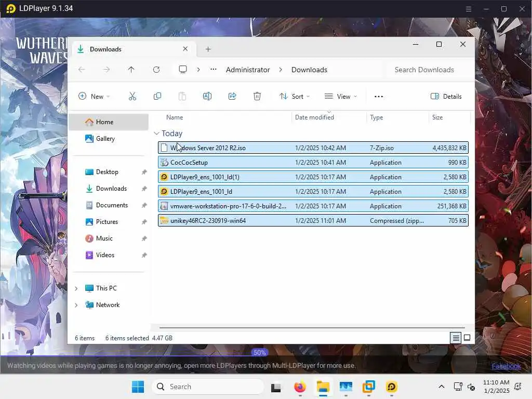
Task: Open Videos in quick access
Action: (x=105, y=255)
